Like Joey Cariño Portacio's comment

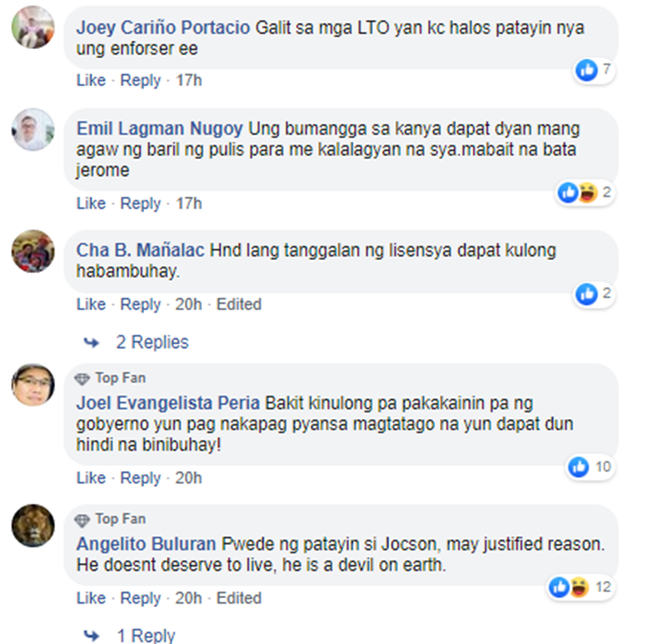point(91,80)
